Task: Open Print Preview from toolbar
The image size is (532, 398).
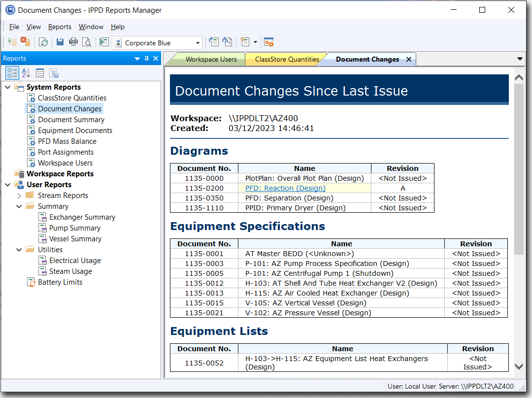Action: (87, 42)
